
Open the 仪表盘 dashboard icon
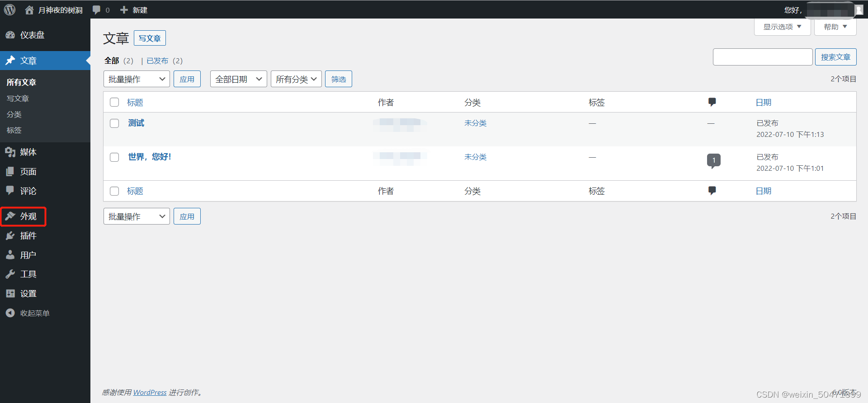coord(10,35)
